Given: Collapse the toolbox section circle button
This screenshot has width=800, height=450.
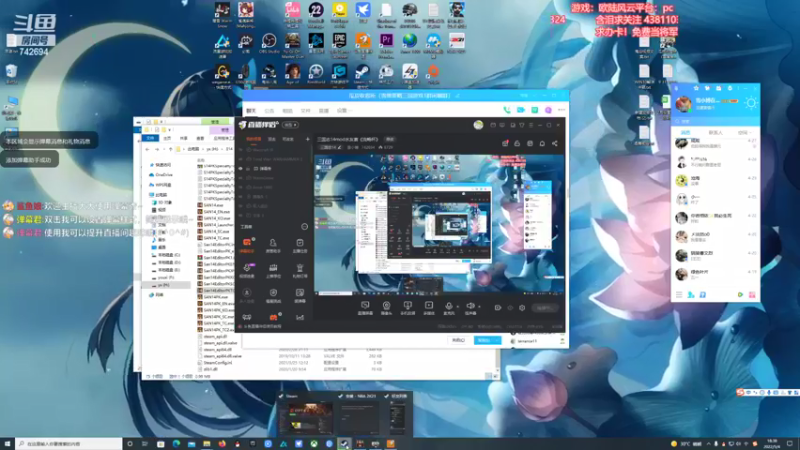Looking at the screenshot, I should pos(305,227).
